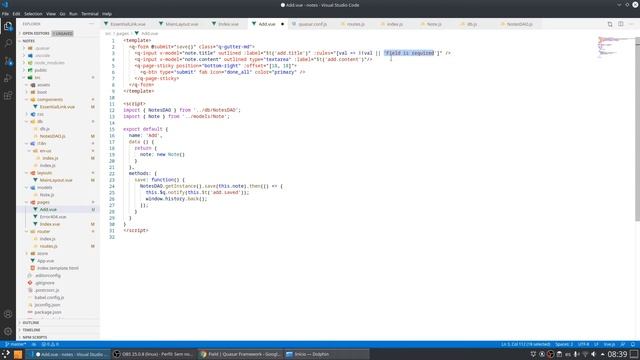
Task: Click the open changes icon in editor toolbar
Action: pos(610,24)
